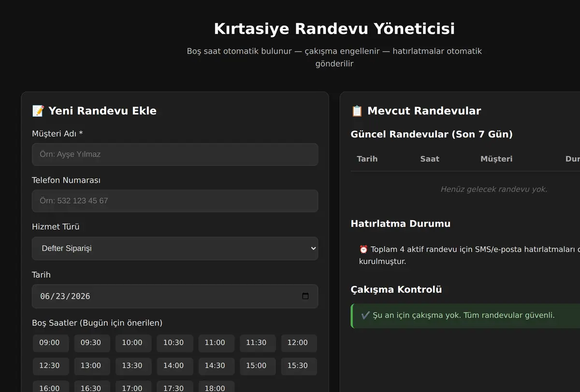Image resolution: width=580 pixels, height=392 pixels.
Task: Select the 11:30 time slot
Action: click(258, 343)
